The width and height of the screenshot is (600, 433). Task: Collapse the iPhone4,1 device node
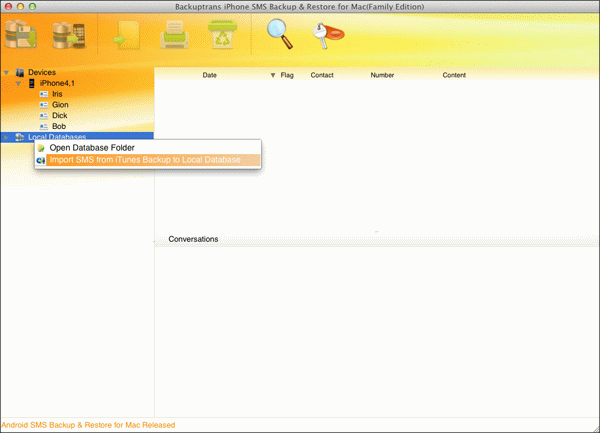coord(18,83)
